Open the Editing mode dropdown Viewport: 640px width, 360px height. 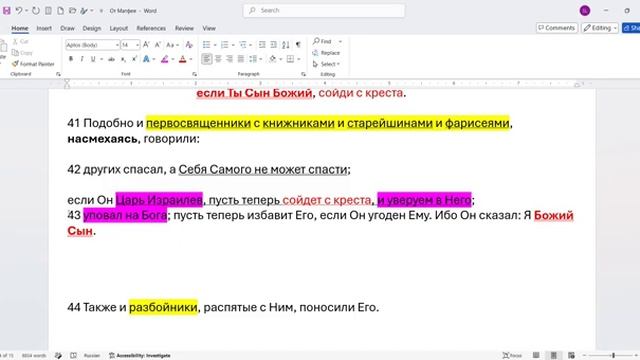[x=600, y=28]
